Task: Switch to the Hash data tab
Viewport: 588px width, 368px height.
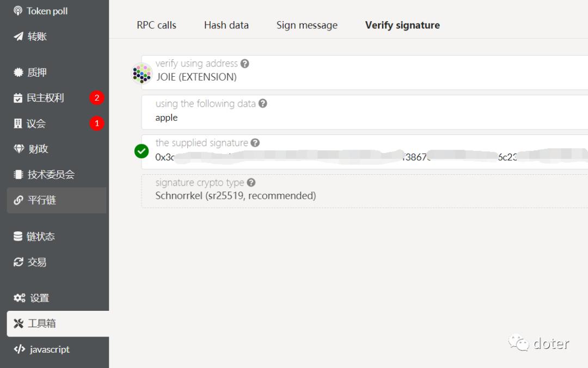Action: 226,25
